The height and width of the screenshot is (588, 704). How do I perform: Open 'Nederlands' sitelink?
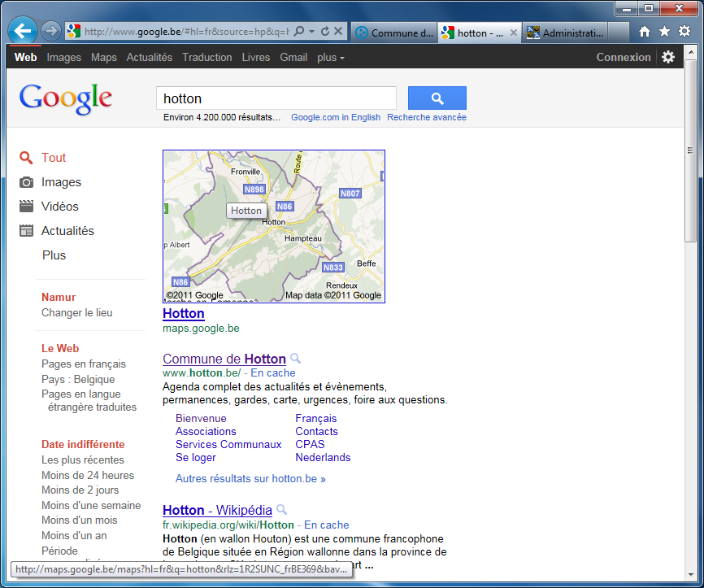323,457
